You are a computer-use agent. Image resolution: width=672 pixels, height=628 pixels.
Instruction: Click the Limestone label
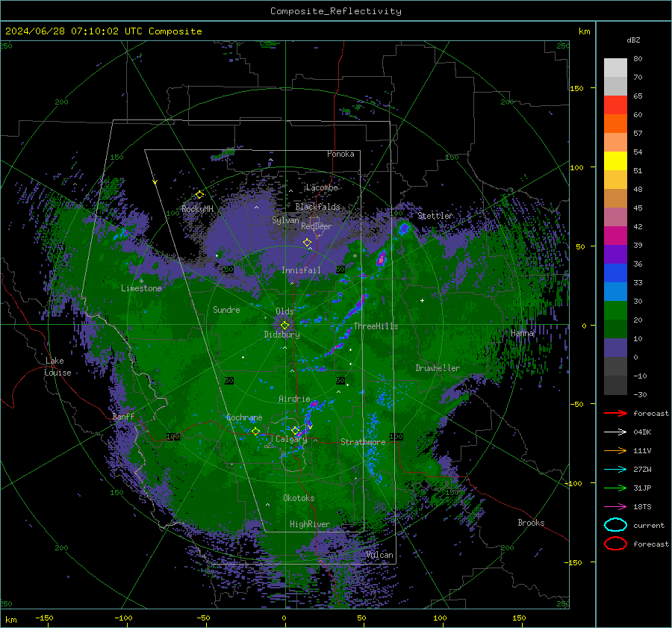tap(141, 288)
